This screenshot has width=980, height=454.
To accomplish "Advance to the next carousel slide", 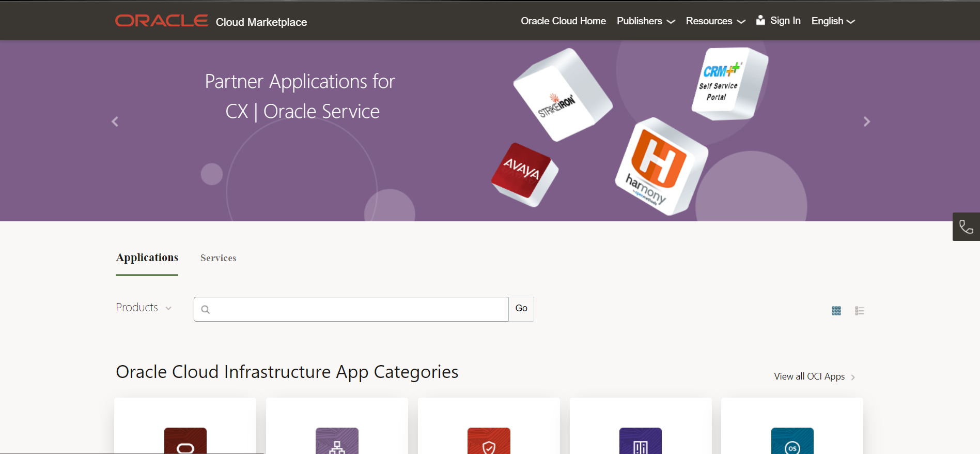I will coord(866,122).
